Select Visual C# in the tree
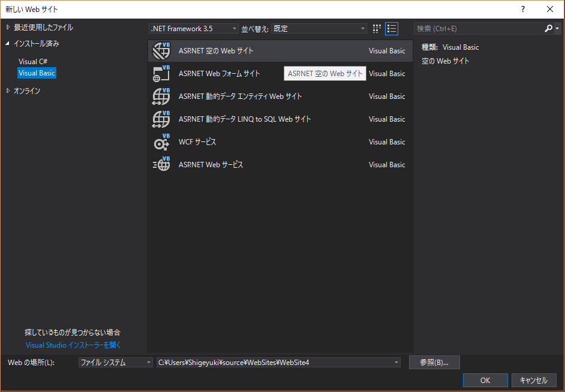Viewport: 565px width, 392px height. (33, 61)
